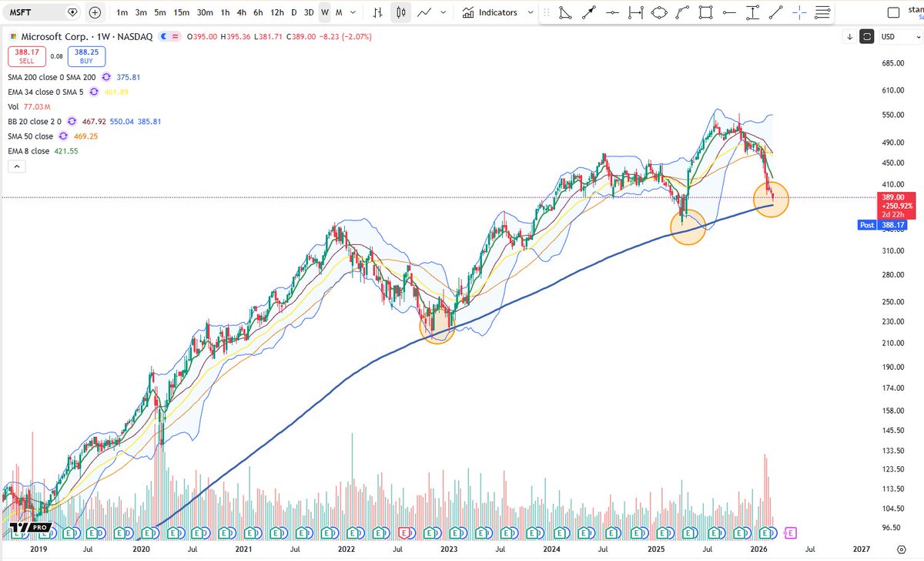Select the curve drawing tool
Screen dimensions: 924x561
click(682, 12)
